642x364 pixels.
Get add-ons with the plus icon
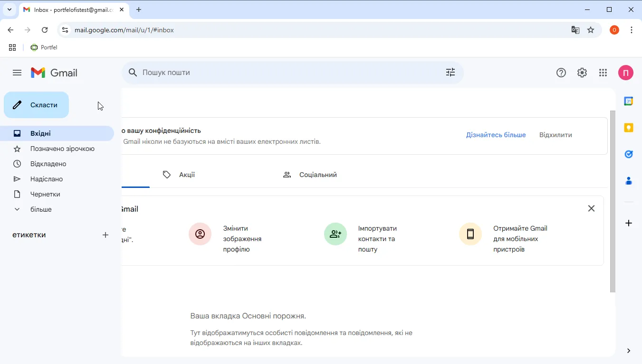(x=629, y=223)
